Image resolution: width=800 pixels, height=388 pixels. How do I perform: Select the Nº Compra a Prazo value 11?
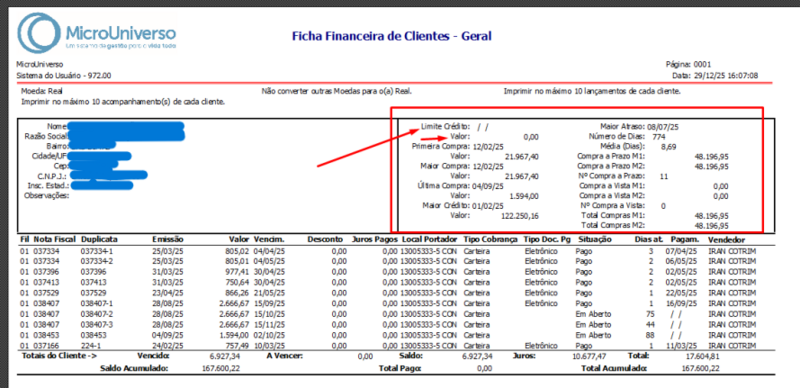[664, 176]
